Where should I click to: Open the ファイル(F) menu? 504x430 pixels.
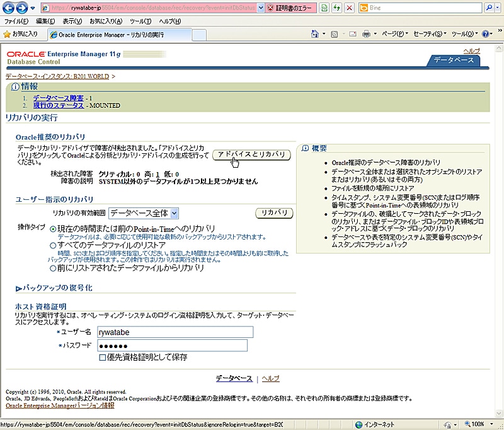(x=16, y=21)
